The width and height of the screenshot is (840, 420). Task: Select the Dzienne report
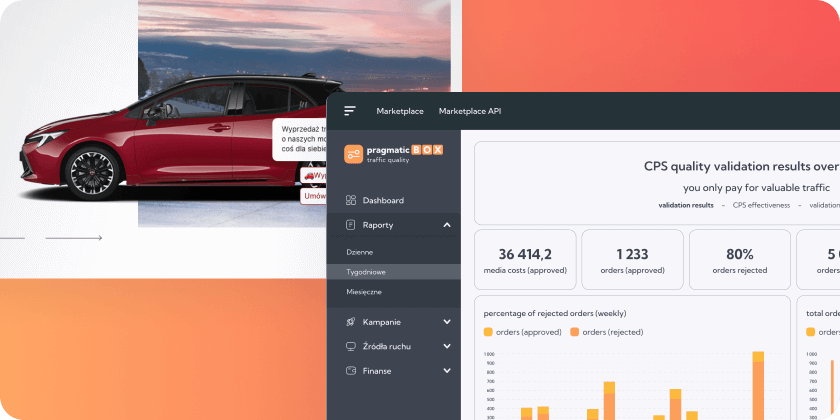(360, 252)
